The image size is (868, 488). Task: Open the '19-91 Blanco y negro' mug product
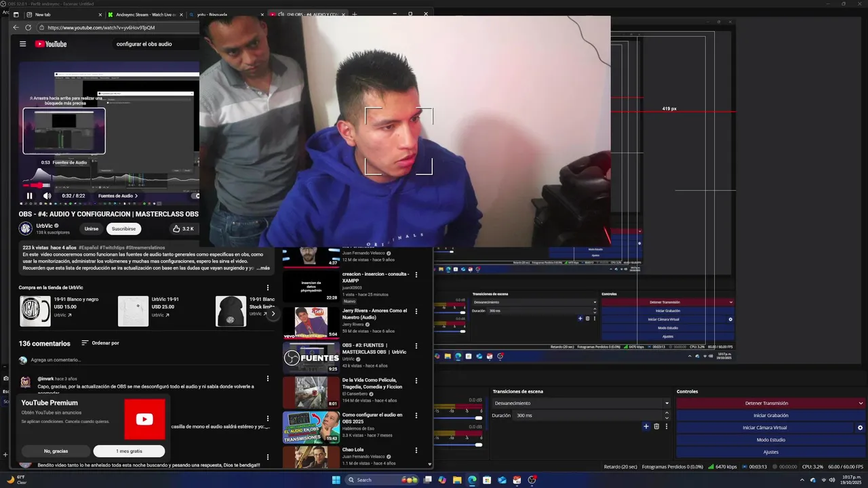[35, 311]
